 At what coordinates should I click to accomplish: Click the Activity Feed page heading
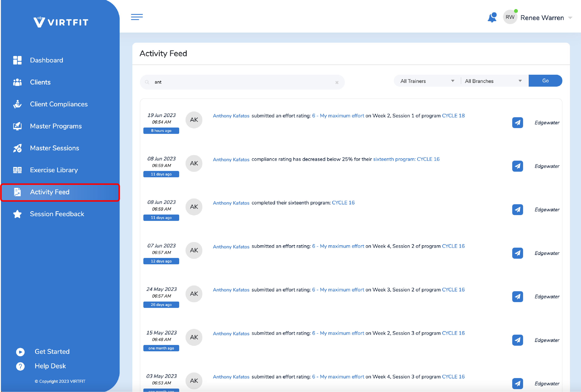(163, 54)
